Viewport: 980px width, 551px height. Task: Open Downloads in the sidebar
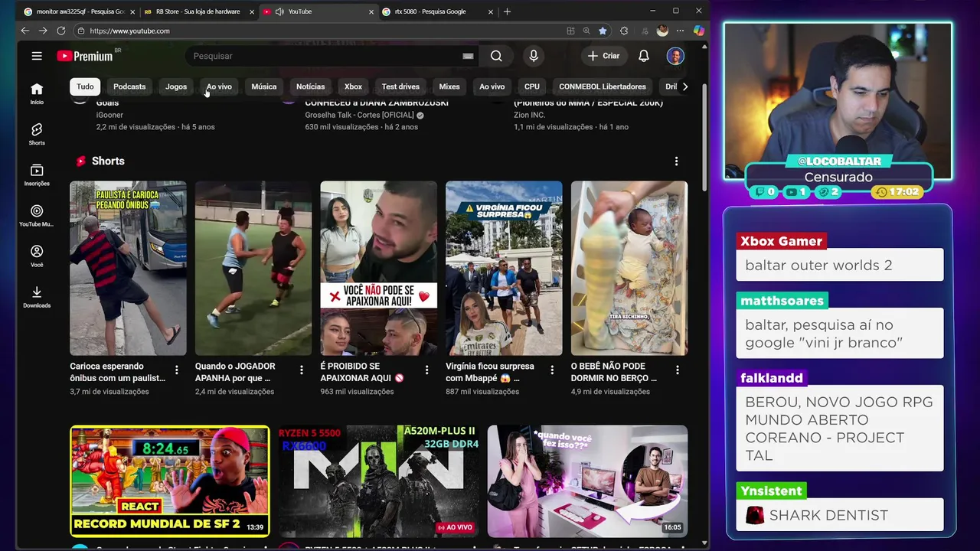[37, 296]
